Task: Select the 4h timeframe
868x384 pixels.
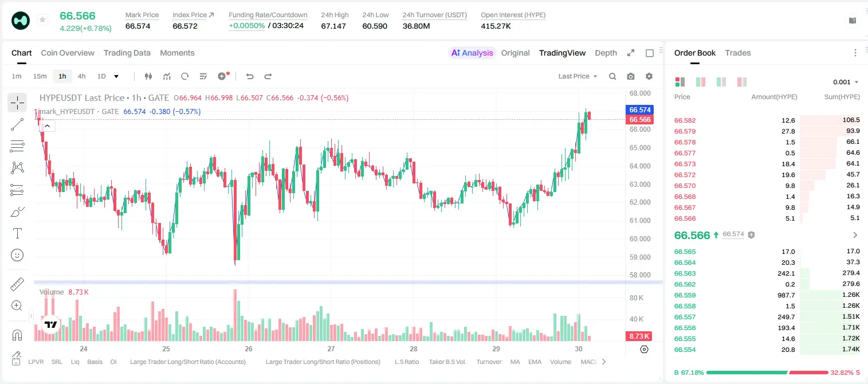Action: [82, 76]
